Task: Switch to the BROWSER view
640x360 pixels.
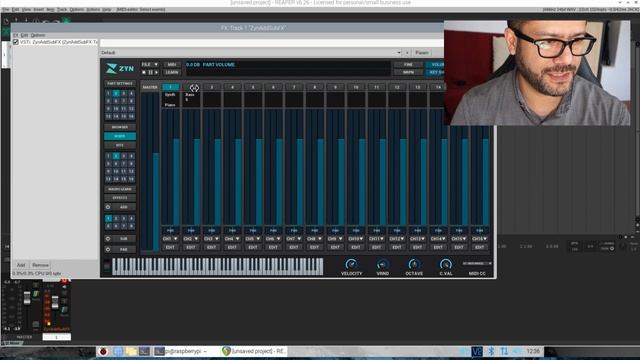Action: pos(120,127)
